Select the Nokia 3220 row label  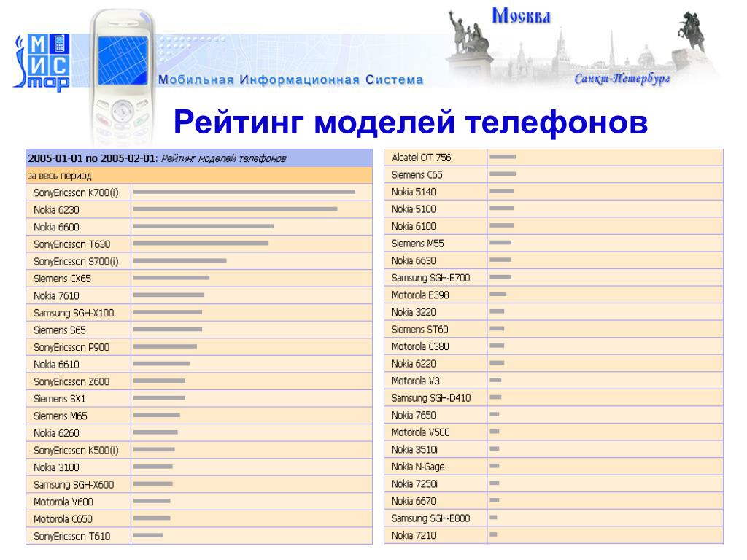[x=414, y=312]
